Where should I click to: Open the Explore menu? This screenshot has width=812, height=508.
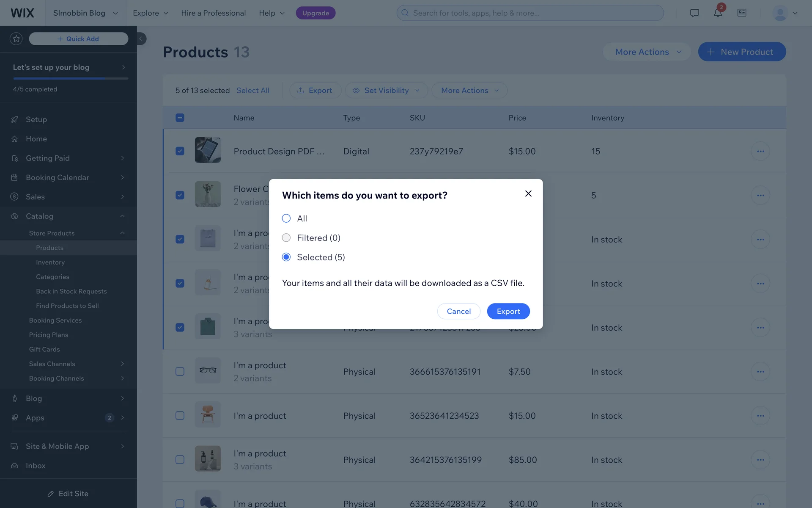pos(151,13)
